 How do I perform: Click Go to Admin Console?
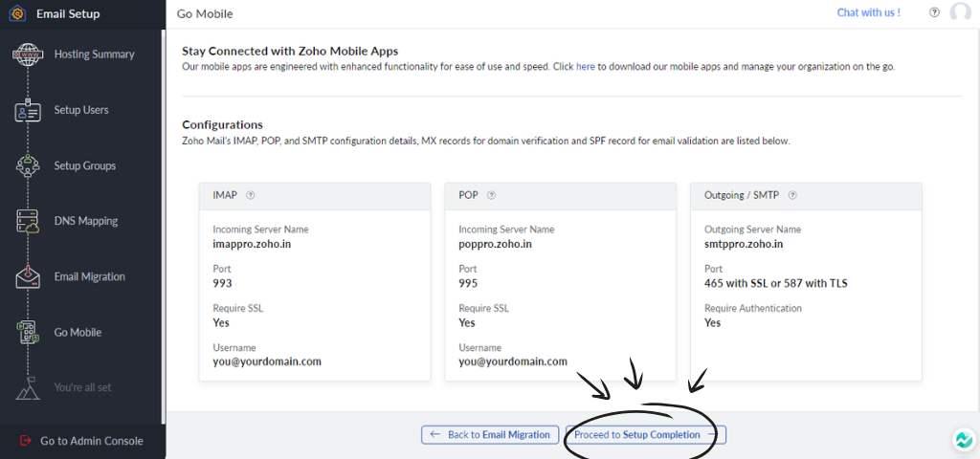point(91,441)
